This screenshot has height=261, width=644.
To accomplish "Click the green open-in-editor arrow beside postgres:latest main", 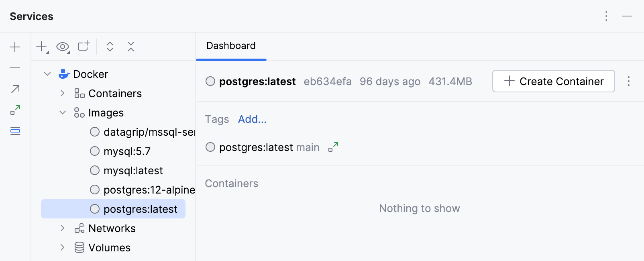I will point(333,147).
